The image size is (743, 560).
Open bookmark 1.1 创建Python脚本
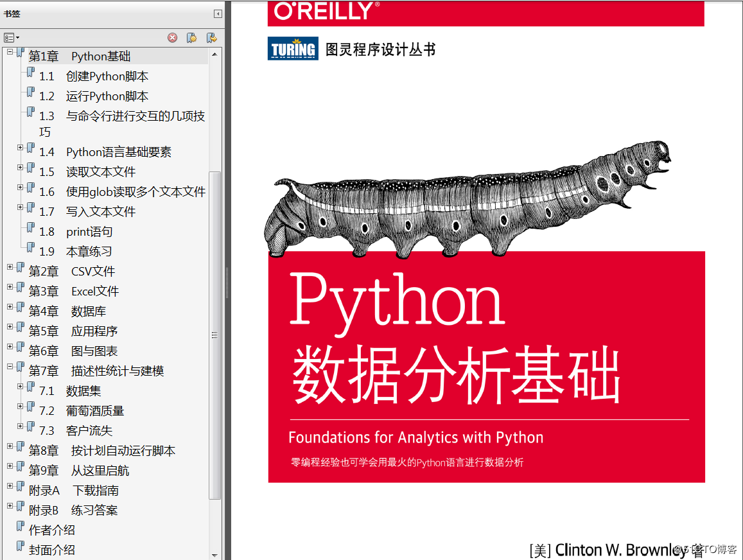(93, 76)
